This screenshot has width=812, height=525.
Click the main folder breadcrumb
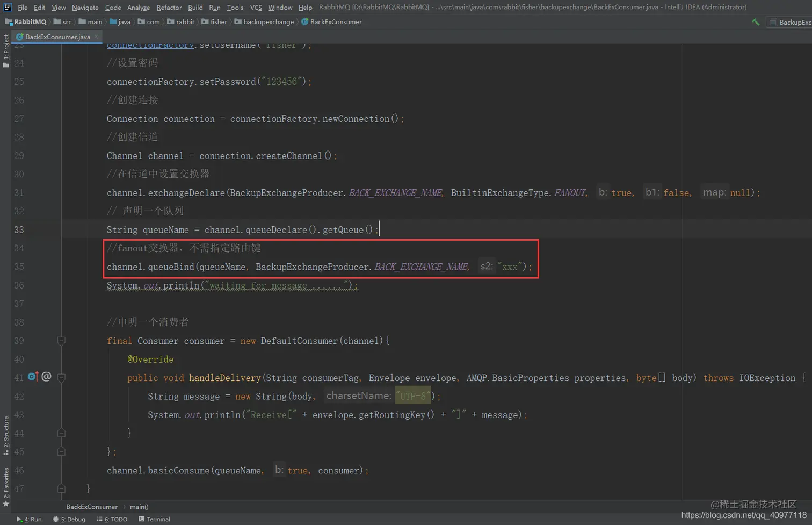[x=90, y=22]
